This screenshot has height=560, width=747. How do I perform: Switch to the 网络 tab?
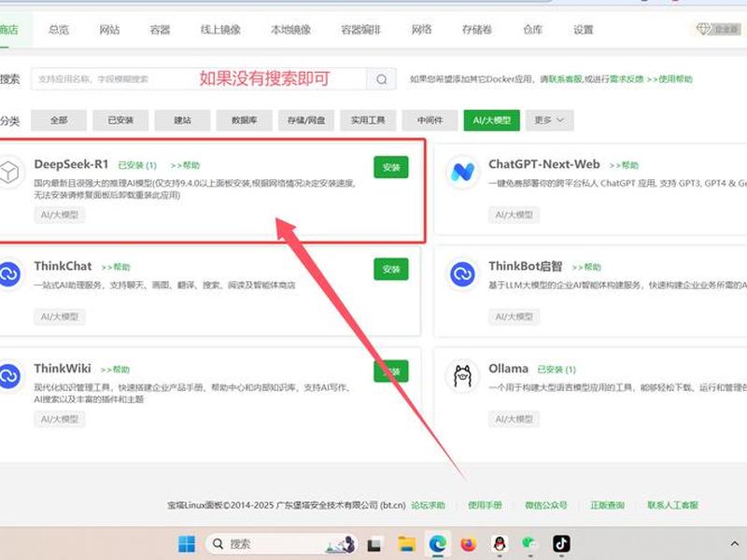(422, 30)
